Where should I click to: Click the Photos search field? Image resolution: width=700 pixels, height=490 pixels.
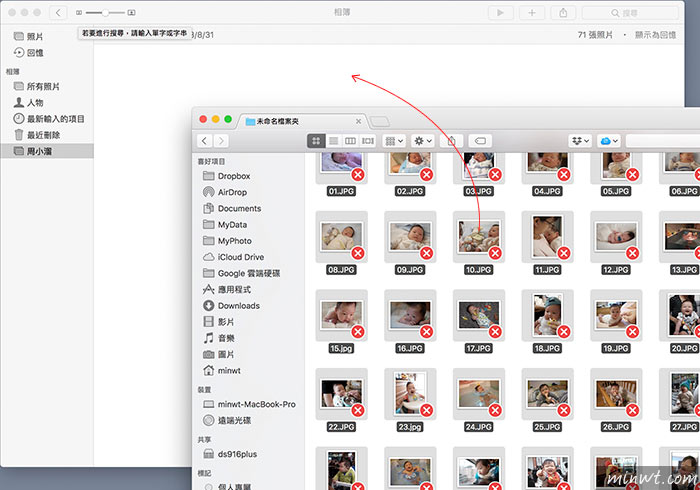tap(629, 12)
